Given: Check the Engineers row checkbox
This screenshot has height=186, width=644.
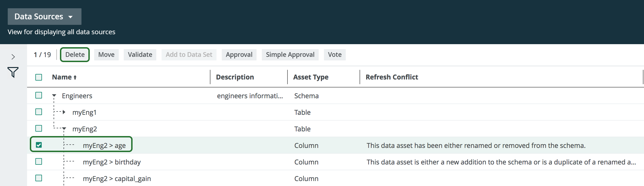Looking at the screenshot, I should coord(39,95).
